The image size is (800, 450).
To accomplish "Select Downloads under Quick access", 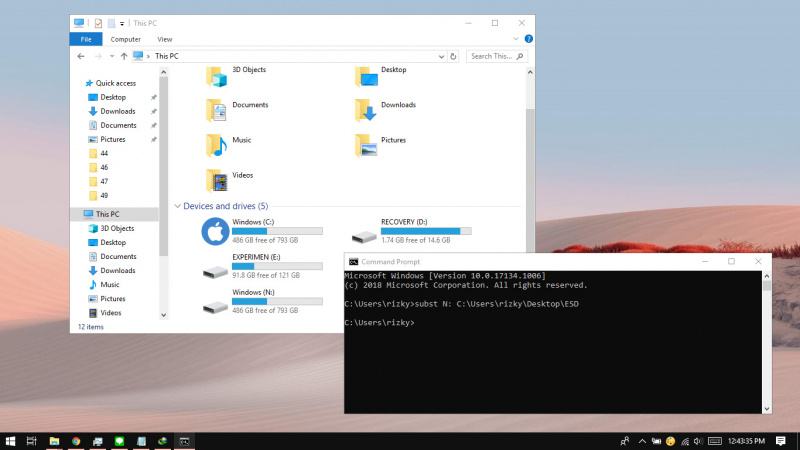I will click(117, 111).
